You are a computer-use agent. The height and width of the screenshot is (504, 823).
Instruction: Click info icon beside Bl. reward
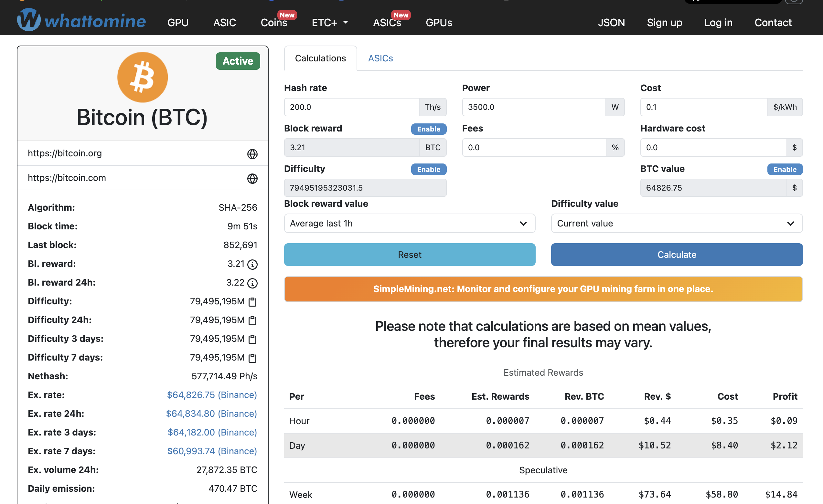(252, 265)
